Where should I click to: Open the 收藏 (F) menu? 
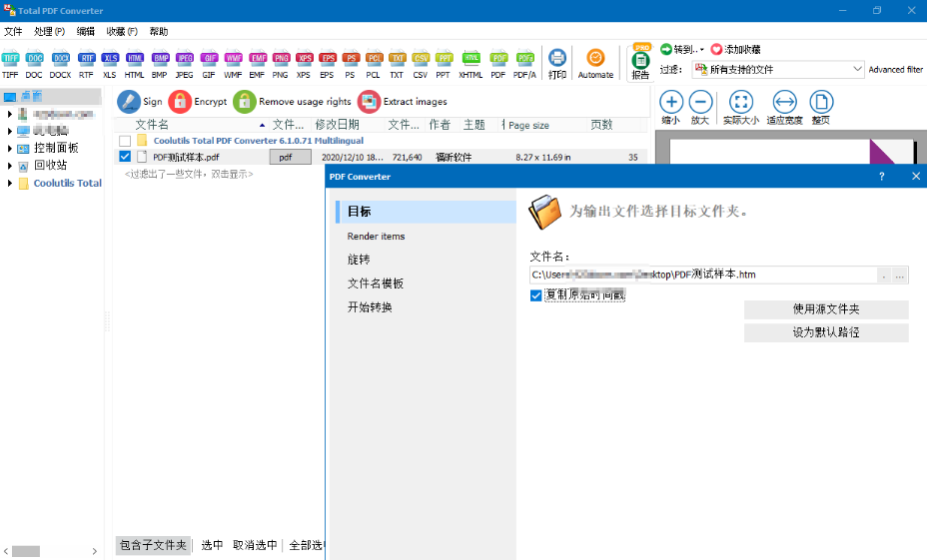tap(122, 31)
